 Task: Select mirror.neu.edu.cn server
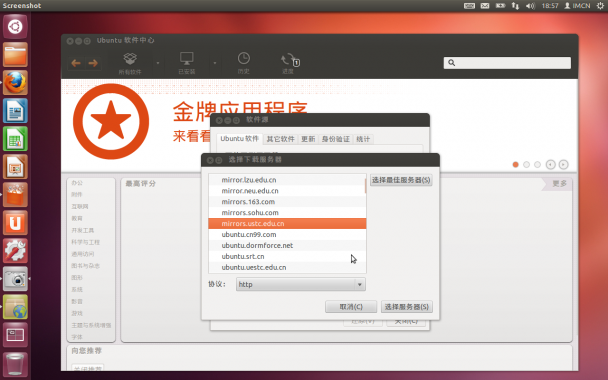tap(287, 191)
